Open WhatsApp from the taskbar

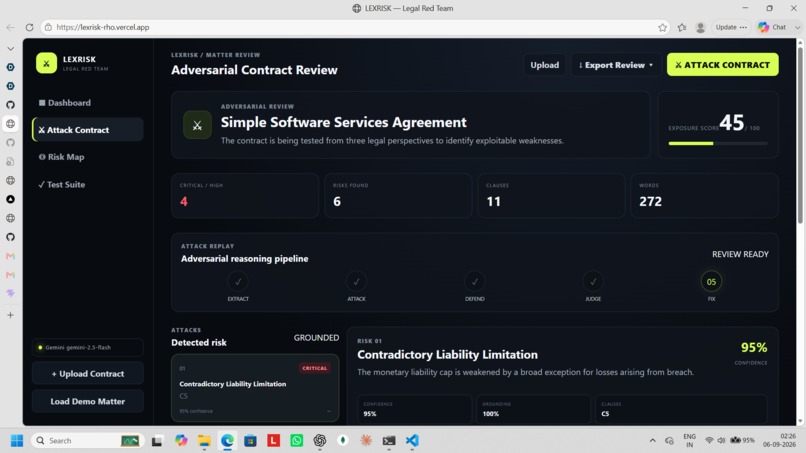tap(297, 441)
